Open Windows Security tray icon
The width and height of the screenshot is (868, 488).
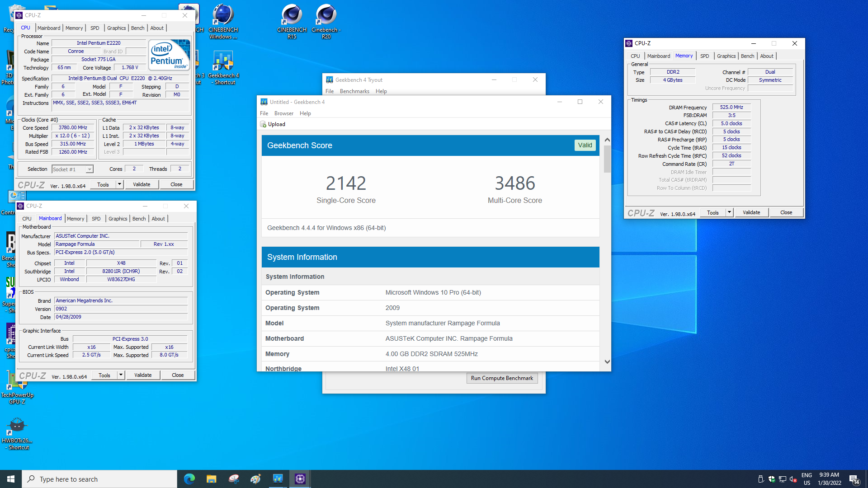[x=772, y=479]
